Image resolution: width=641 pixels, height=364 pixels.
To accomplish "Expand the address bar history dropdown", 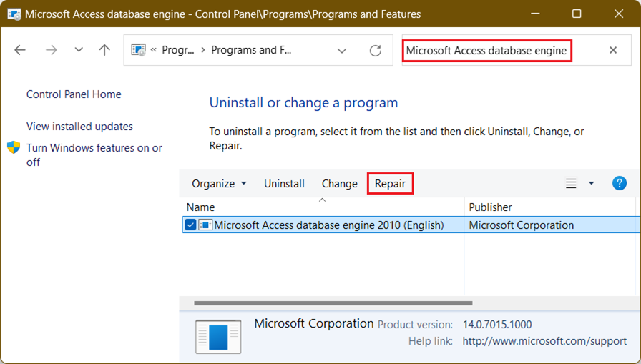I will coord(342,51).
